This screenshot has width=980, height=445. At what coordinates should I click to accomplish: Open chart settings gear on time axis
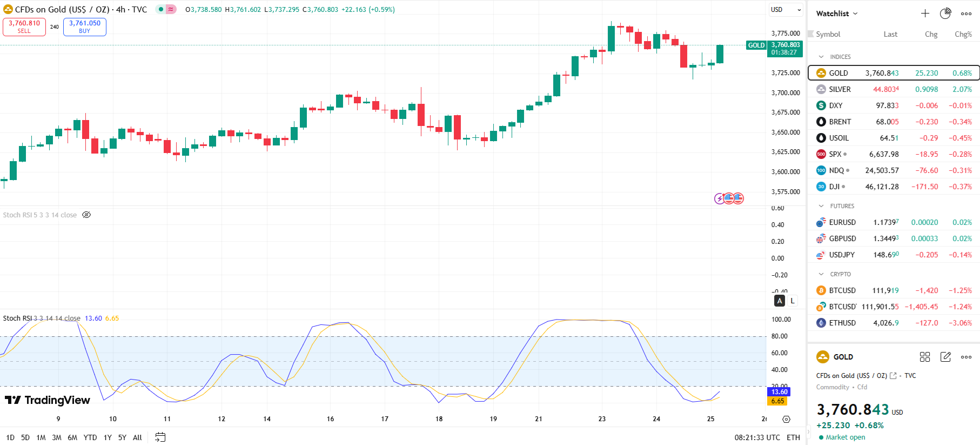pos(786,419)
